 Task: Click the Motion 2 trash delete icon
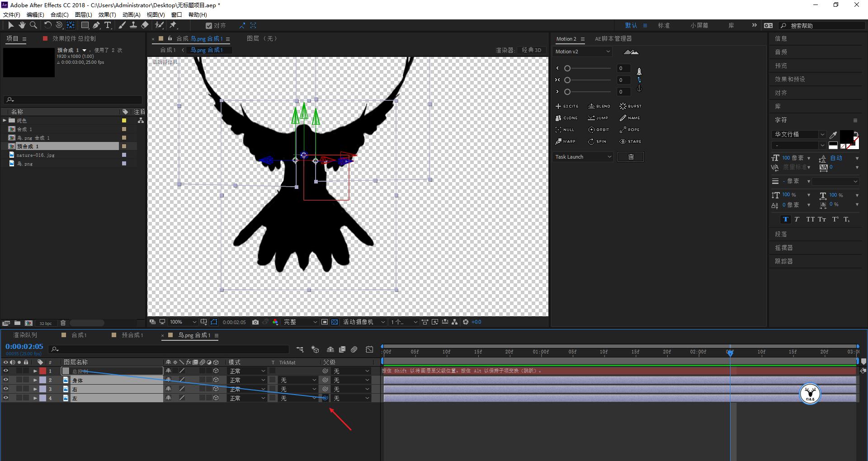tap(631, 157)
